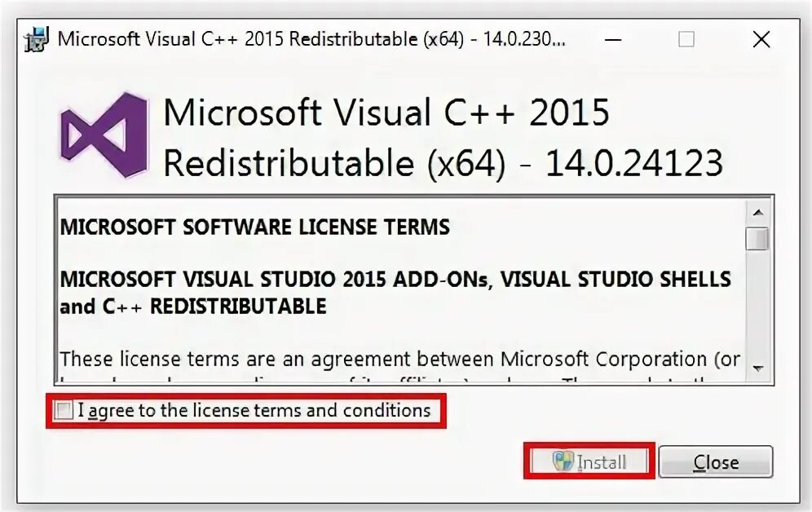Click the license text scroll up arrow

pos(758,212)
